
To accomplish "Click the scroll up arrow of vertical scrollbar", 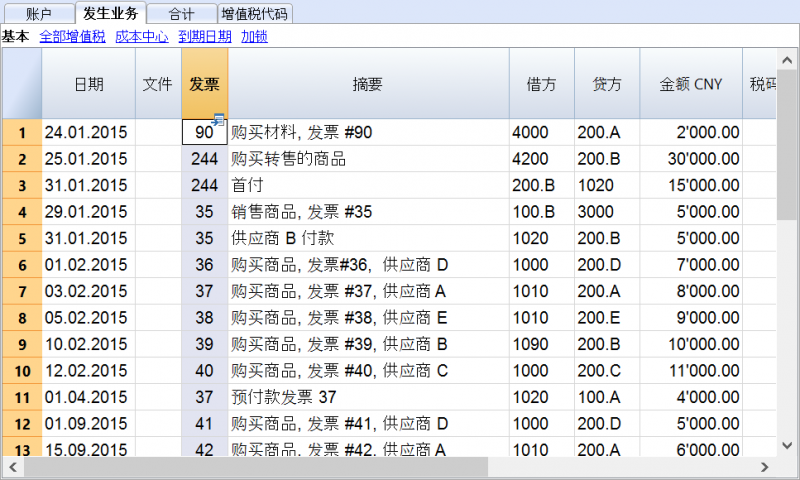I will [787, 60].
